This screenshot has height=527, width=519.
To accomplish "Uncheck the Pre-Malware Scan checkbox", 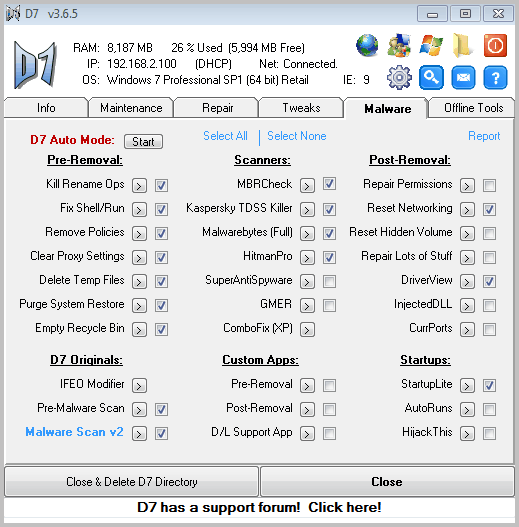I will tap(161, 409).
